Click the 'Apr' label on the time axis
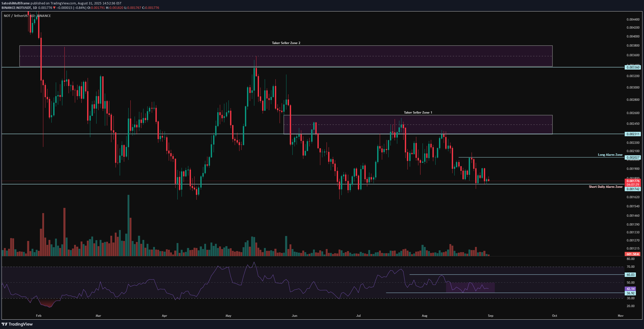This screenshot has width=644, height=329. click(x=164, y=316)
